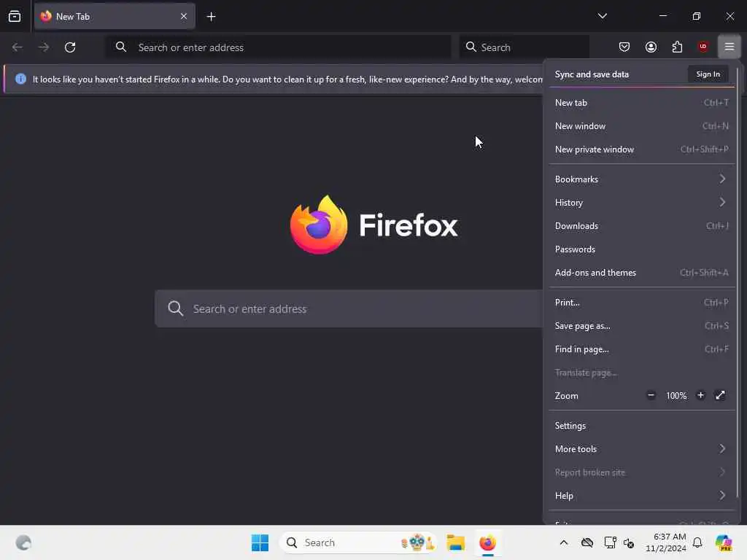747x560 pixels.
Task: Click the widgets icon on the taskbar's left end
Action: click(x=23, y=542)
